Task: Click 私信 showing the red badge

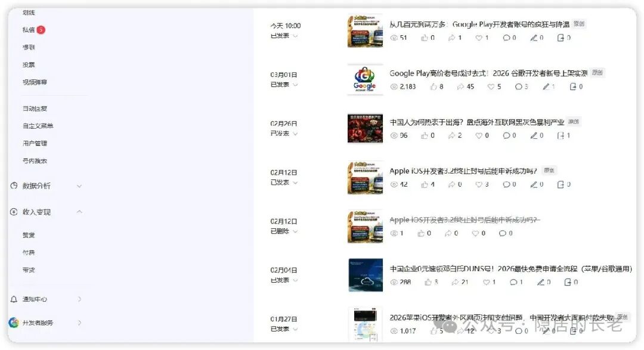Action: pyautogui.click(x=29, y=30)
